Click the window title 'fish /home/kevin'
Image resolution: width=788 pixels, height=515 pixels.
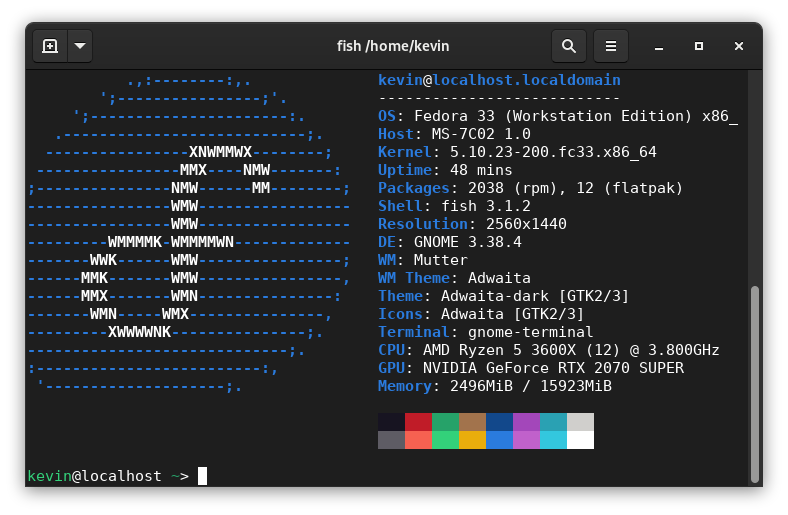(x=393, y=46)
